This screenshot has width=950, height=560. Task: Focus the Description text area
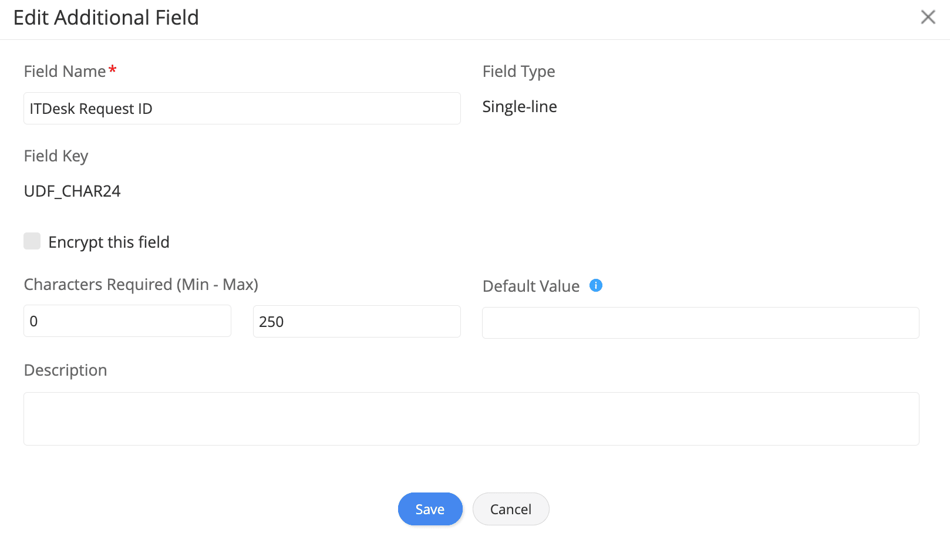coord(471,419)
